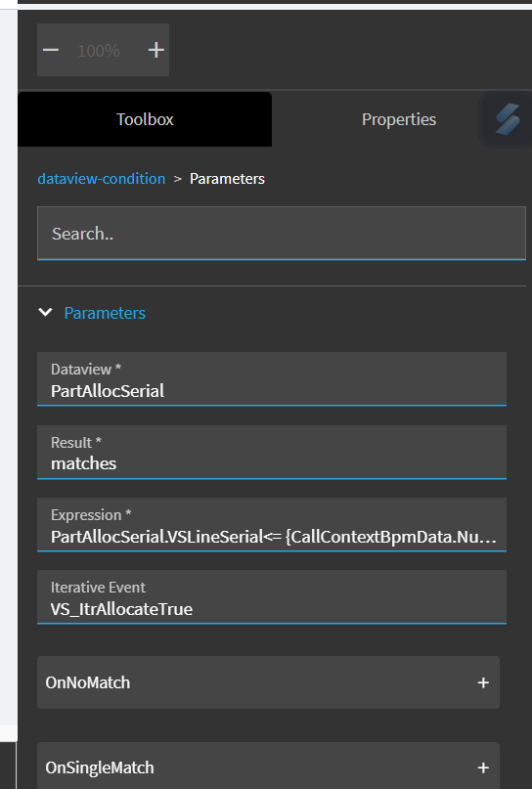The height and width of the screenshot is (789, 532).
Task: Click the zoom out minus icon
Action: click(x=51, y=50)
